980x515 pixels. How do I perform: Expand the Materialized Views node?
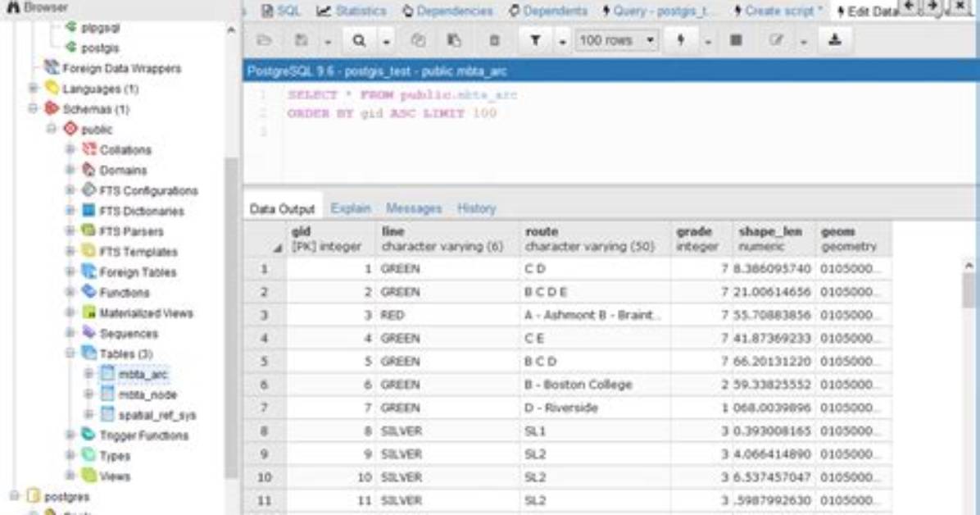tap(70, 312)
